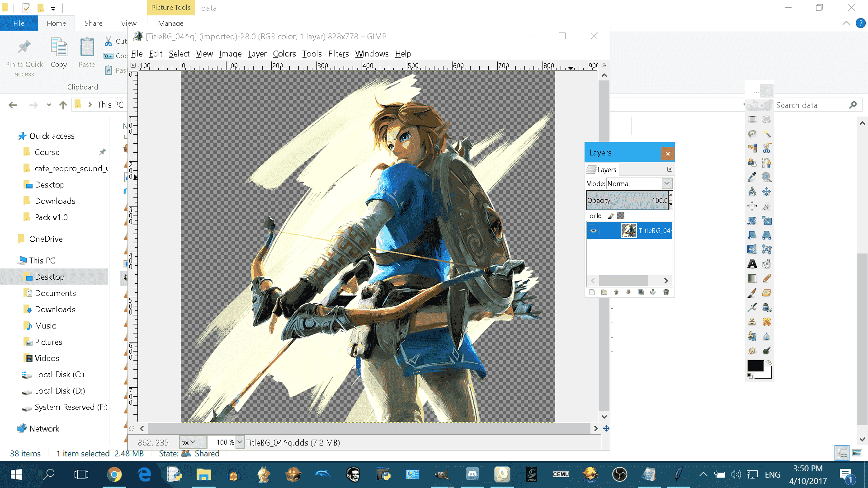
Task: Switch Explorer to details view
Action: 842,453
